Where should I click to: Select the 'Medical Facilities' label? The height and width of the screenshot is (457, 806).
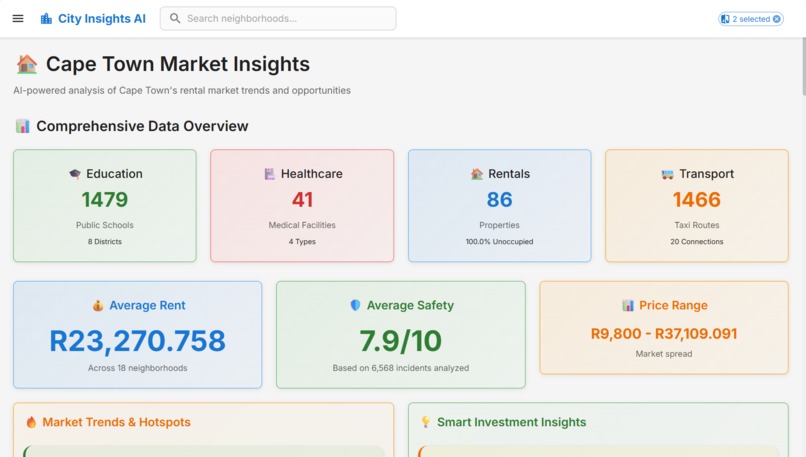tap(302, 225)
